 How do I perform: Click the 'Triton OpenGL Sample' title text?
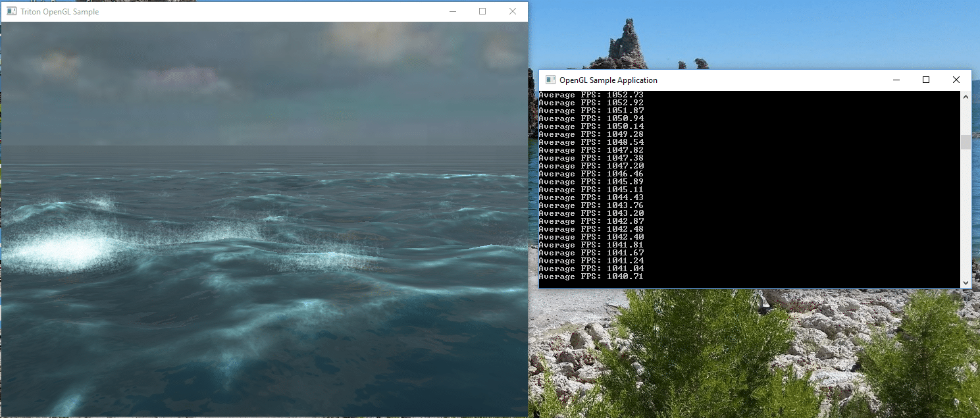pyautogui.click(x=60, y=12)
